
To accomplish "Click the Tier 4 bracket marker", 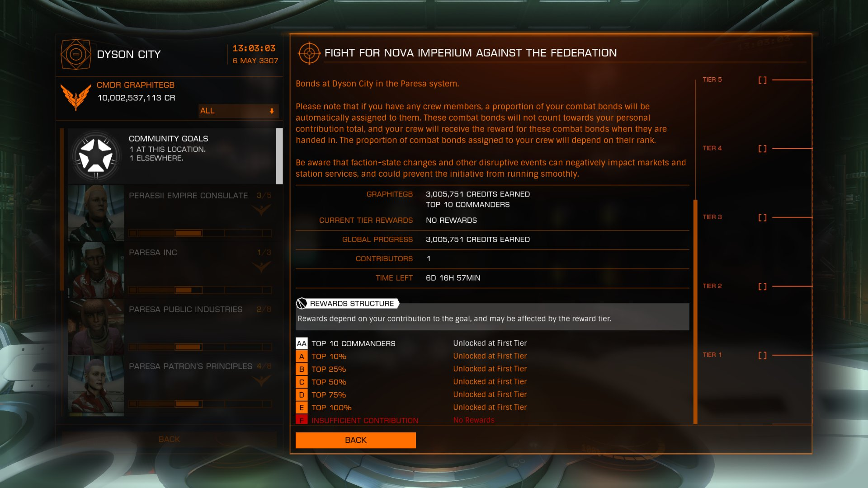I will [x=763, y=149].
